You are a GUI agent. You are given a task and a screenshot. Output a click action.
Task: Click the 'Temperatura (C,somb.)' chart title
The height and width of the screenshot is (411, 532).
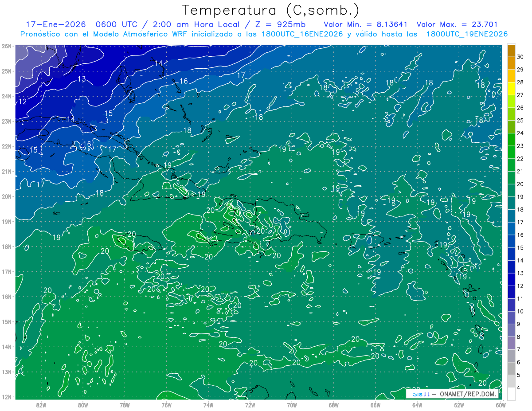click(270, 11)
